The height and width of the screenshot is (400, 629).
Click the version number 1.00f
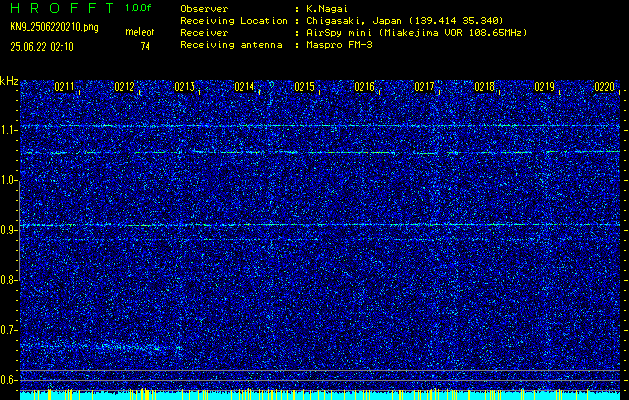138,8
